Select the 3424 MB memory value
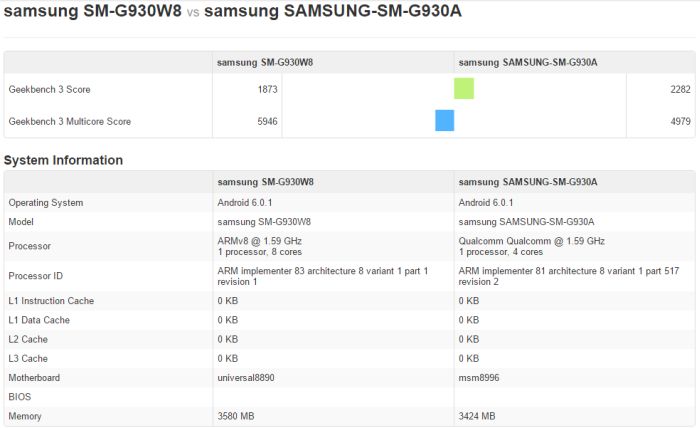 pos(479,415)
